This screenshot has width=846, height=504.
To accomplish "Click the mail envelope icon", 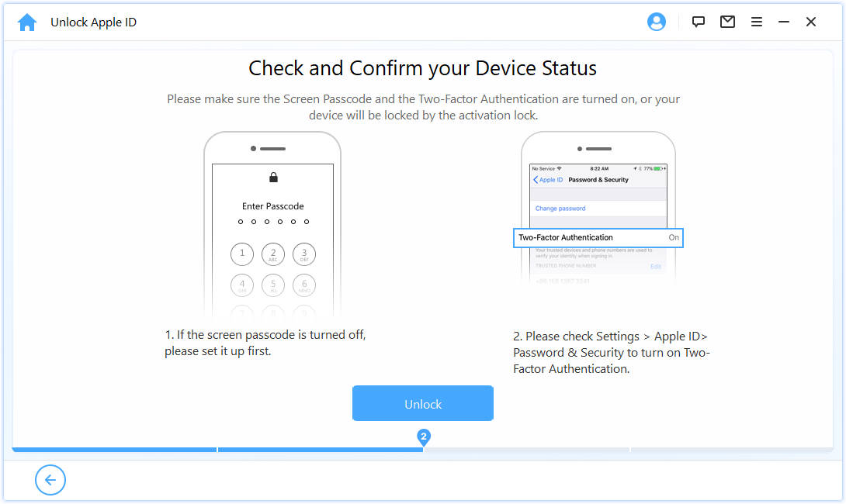I will click(x=727, y=22).
